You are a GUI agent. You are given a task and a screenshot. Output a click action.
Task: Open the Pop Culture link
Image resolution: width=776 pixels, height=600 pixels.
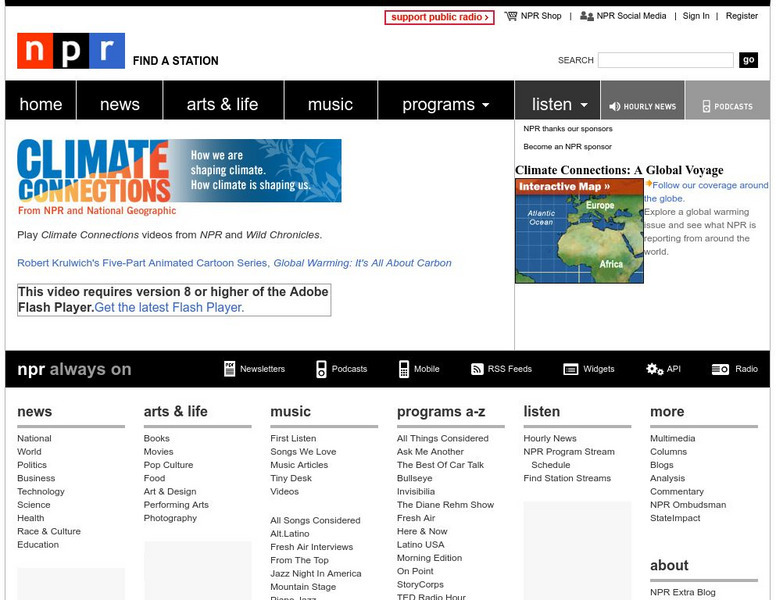[168, 465]
